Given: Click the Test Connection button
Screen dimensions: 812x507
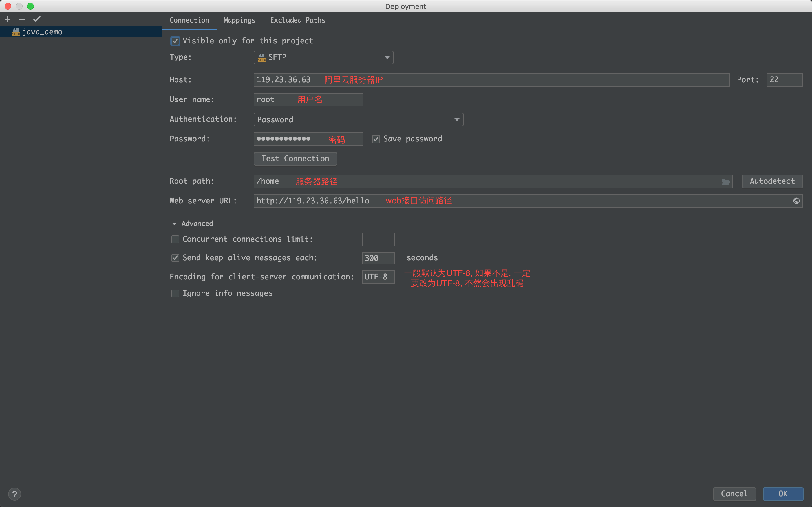Looking at the screenshot, I should pyautogui.click(x=295, y=158).
